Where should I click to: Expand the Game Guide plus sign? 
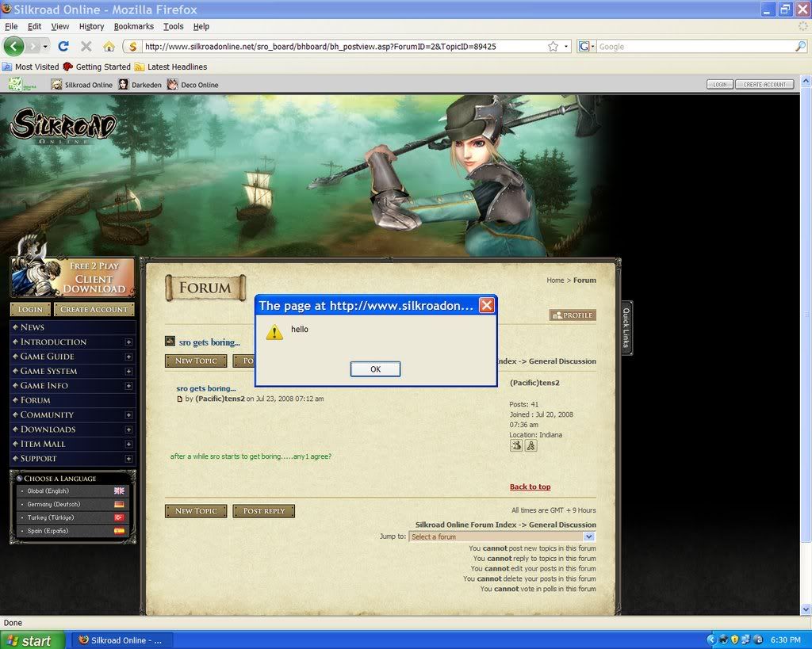[x=128, y=357]
